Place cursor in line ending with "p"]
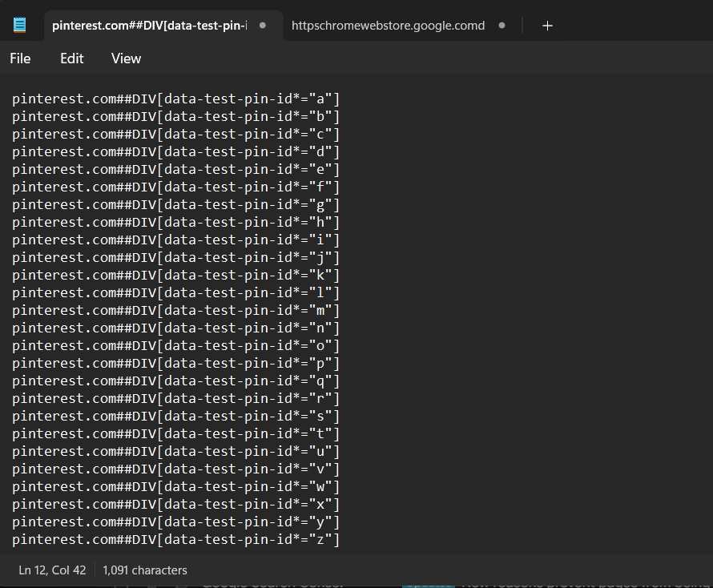 click(x=175, y=364)
